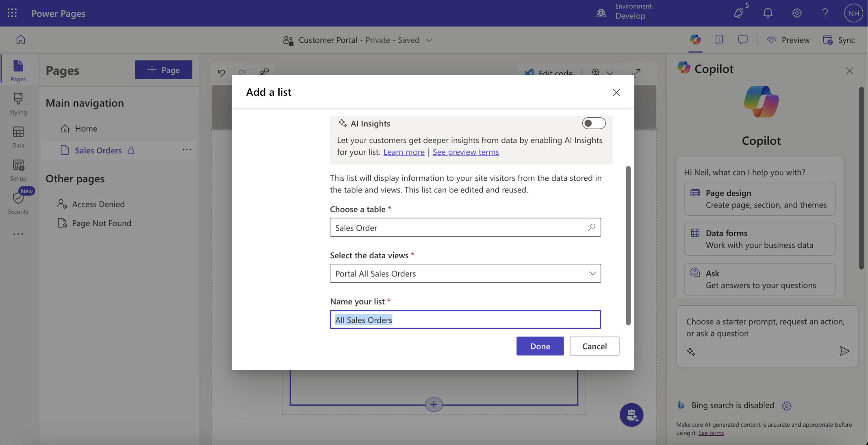
Task: Select Home in main navigation
Action: (x=86, y=129)
